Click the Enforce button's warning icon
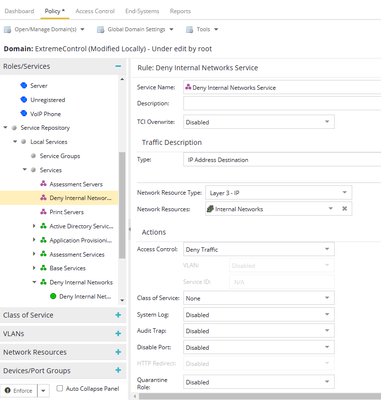The height and width of the screenshot is (400, 381). tap(8, 390)
